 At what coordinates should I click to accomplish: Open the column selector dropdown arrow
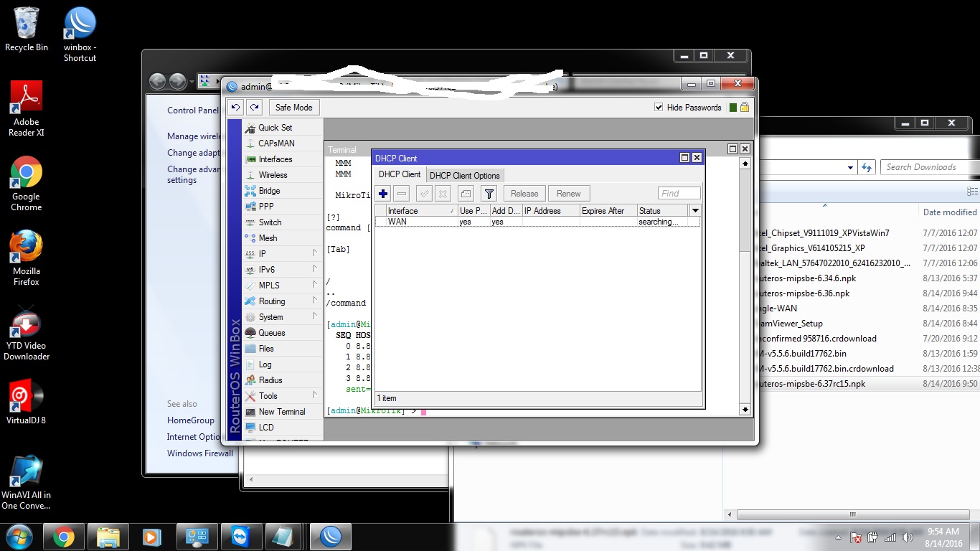click(694, 211)
